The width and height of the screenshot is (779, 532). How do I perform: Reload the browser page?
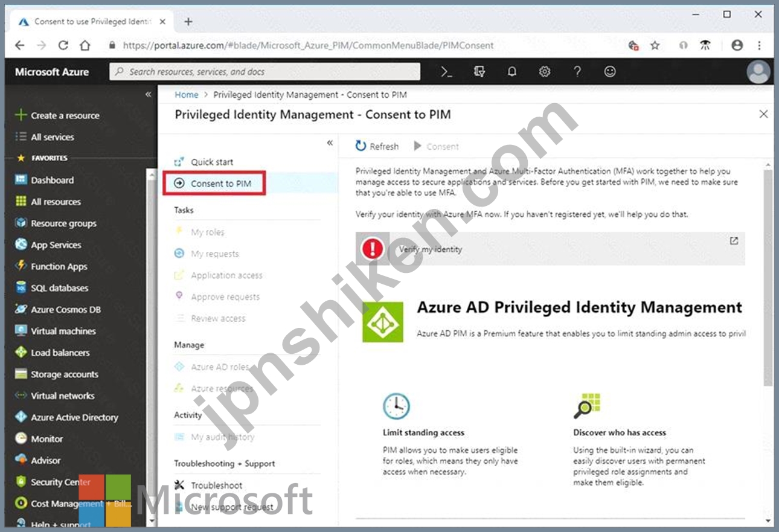click(63, 45)
